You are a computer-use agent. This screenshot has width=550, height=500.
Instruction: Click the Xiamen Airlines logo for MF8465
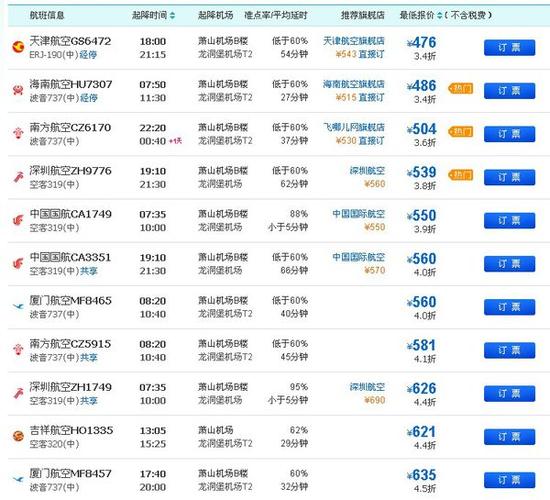(18, 306)
